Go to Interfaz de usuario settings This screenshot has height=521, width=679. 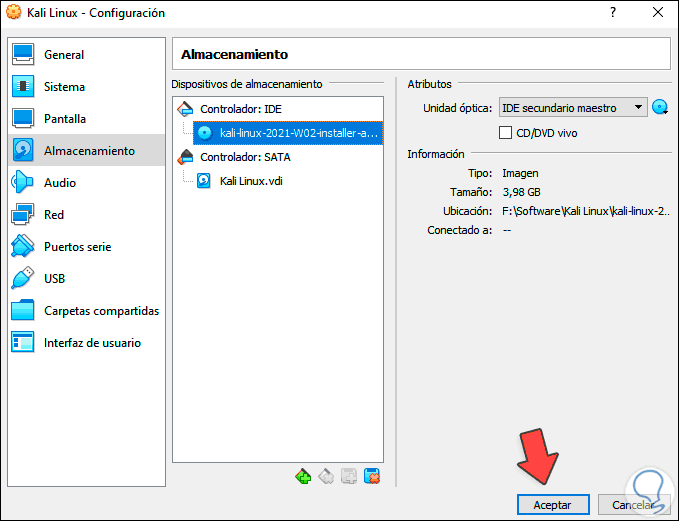[x=86, y=343]
